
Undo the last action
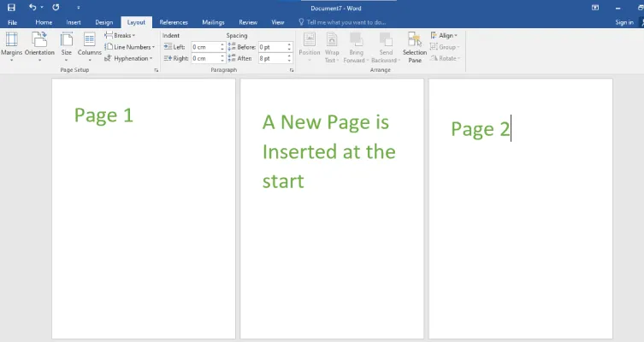(32, 8)
